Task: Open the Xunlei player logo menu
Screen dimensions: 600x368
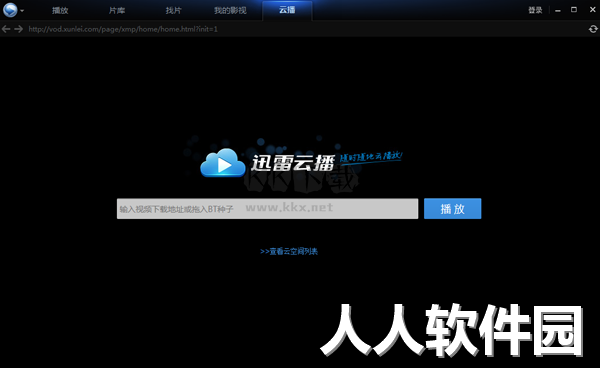Action: click(x=10, y=10)
